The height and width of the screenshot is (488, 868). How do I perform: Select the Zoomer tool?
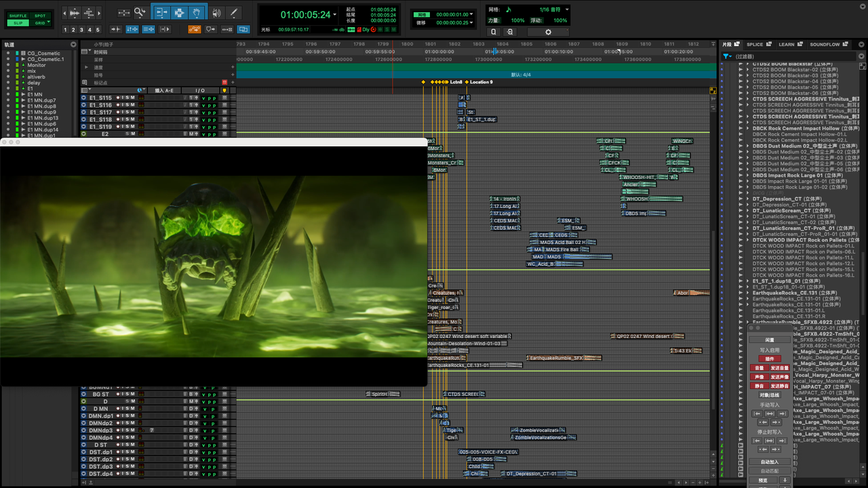pos(140,12)
